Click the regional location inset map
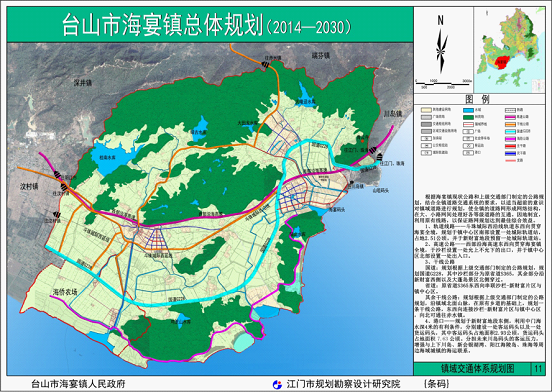552x392 pixels. click(509, 50)
